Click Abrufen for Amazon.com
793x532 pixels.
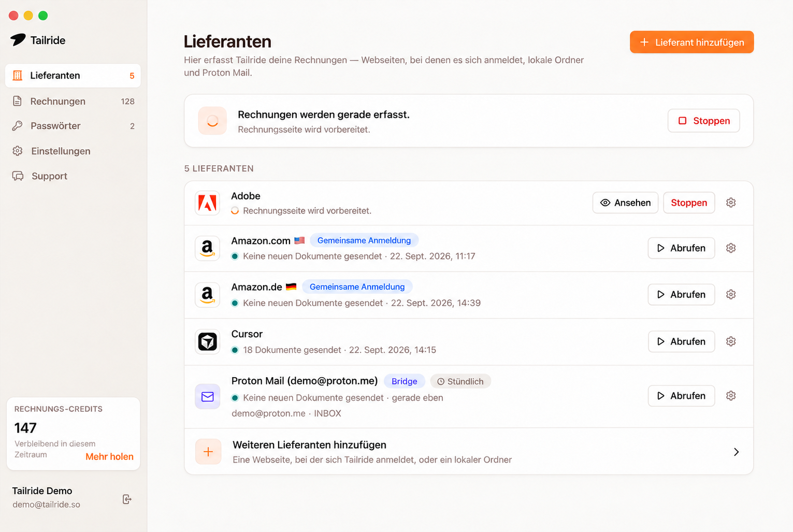click(681, 248)
